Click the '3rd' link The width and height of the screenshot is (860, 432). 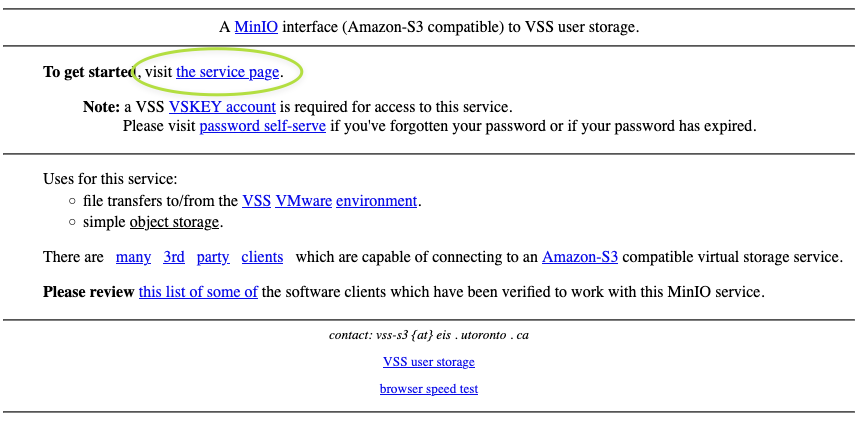174,257
